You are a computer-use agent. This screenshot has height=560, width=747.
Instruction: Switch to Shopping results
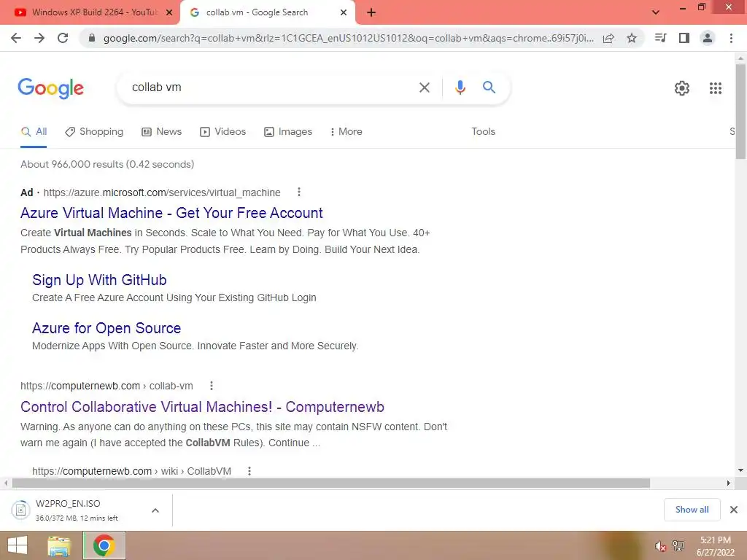94,132
